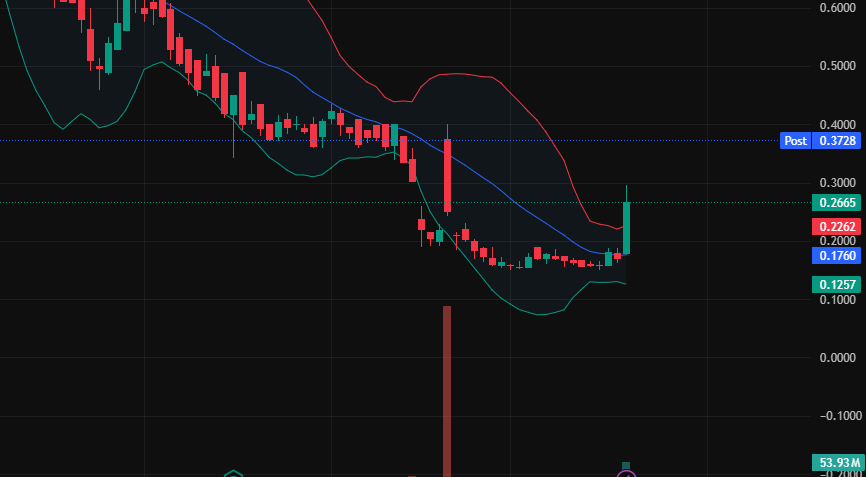This screenshot has height=477, width=866.
Task: Click the 0.1000 price scale value
Action: pyautogui.click(x=839, y=299)
